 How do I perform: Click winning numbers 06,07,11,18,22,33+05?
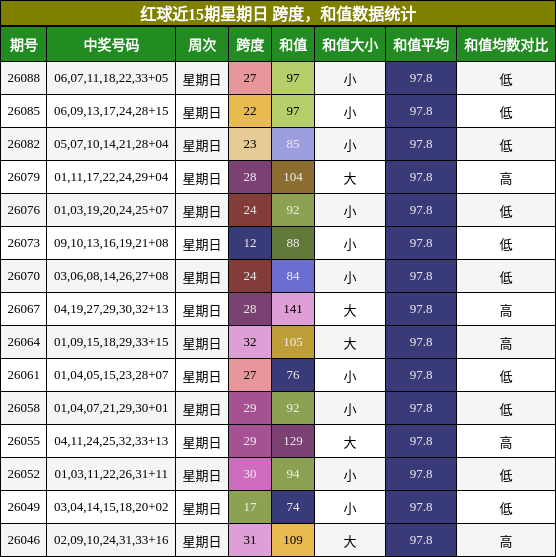(111, 78)
